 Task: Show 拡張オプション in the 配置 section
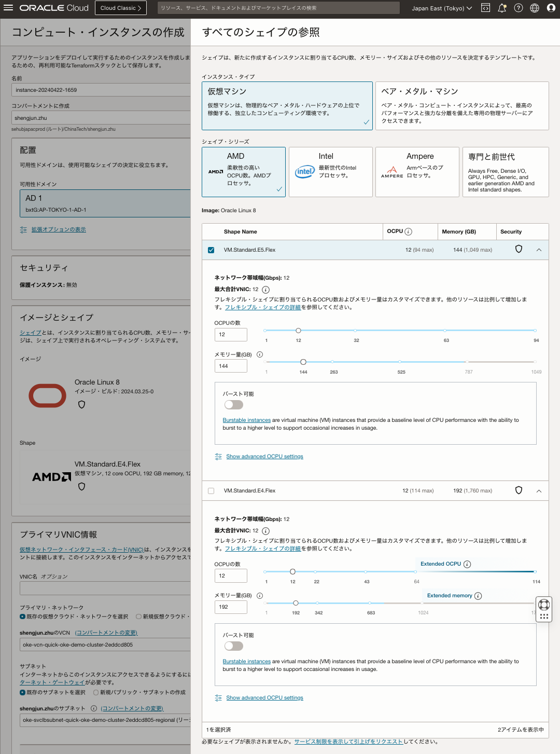point(58,229)
